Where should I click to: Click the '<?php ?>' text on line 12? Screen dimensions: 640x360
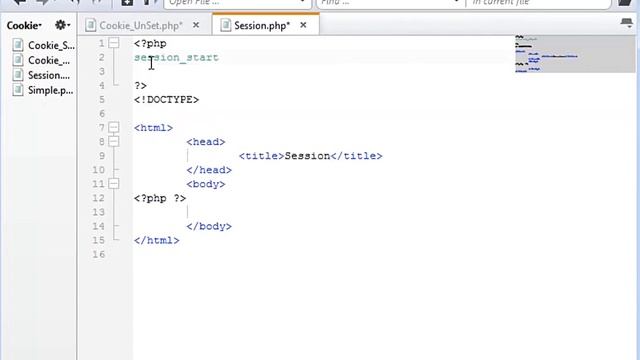point(160,198)
